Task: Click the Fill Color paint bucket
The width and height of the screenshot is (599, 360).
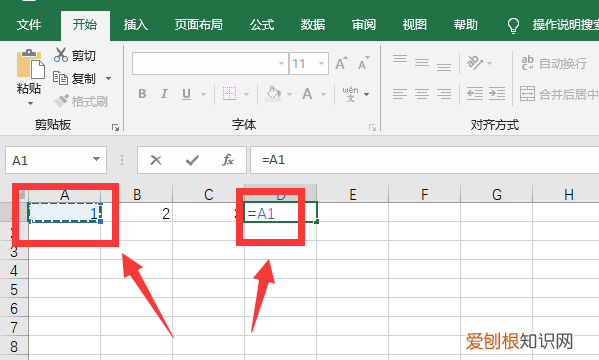Action: point(274,94)
